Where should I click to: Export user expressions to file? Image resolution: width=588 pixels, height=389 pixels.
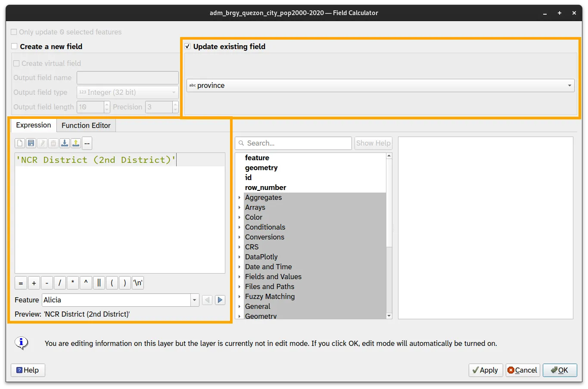point(75,143)
